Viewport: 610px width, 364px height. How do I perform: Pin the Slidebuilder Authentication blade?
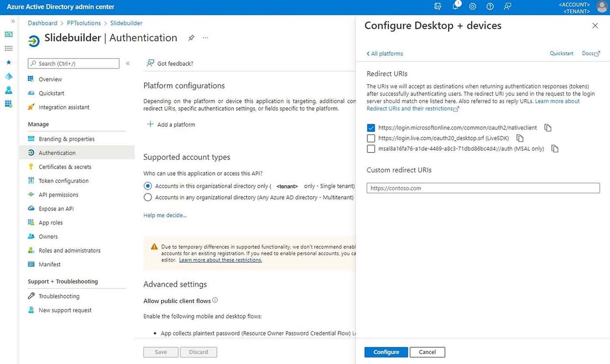(191, 38)
